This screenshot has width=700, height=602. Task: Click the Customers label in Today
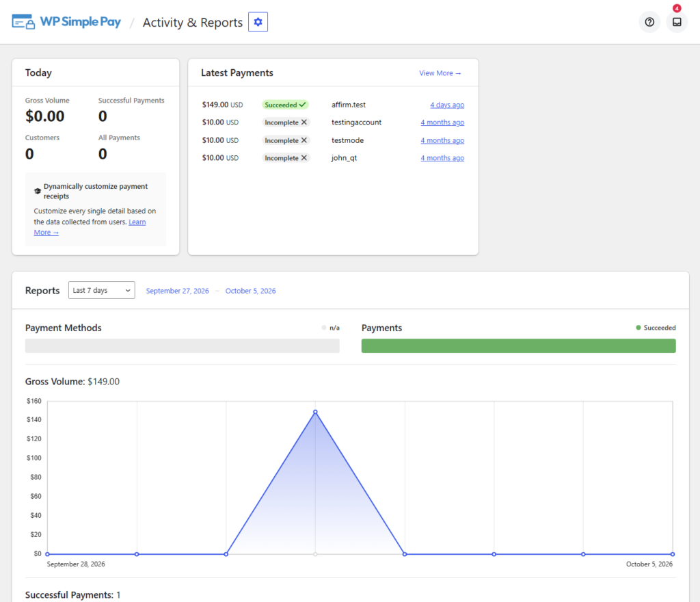[x=42, y=138]
